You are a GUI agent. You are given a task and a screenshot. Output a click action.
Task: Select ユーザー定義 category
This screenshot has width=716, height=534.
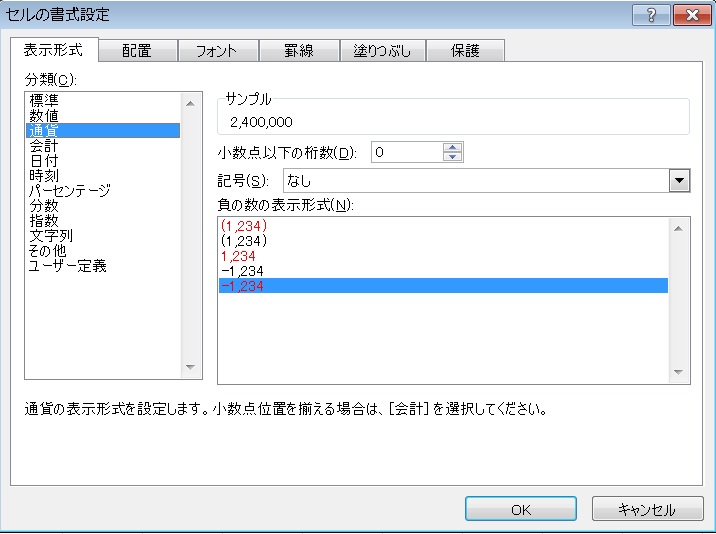pos(67,266)
